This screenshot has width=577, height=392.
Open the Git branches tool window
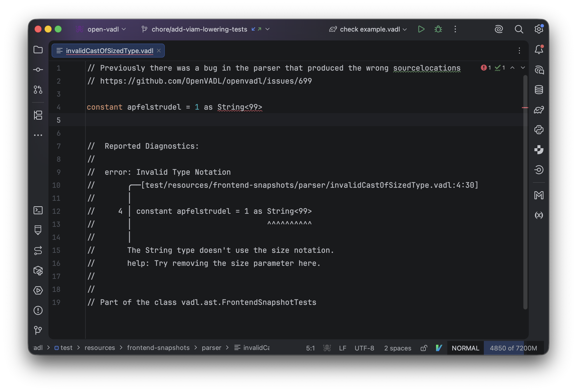coord(38,330)
